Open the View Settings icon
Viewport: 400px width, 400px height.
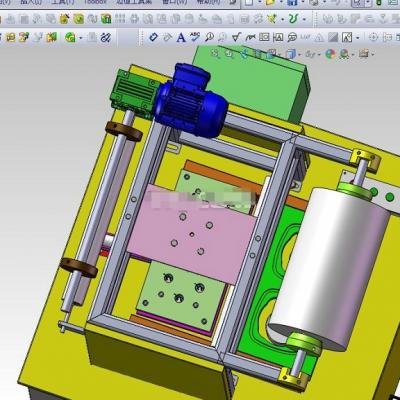point(364,54)
